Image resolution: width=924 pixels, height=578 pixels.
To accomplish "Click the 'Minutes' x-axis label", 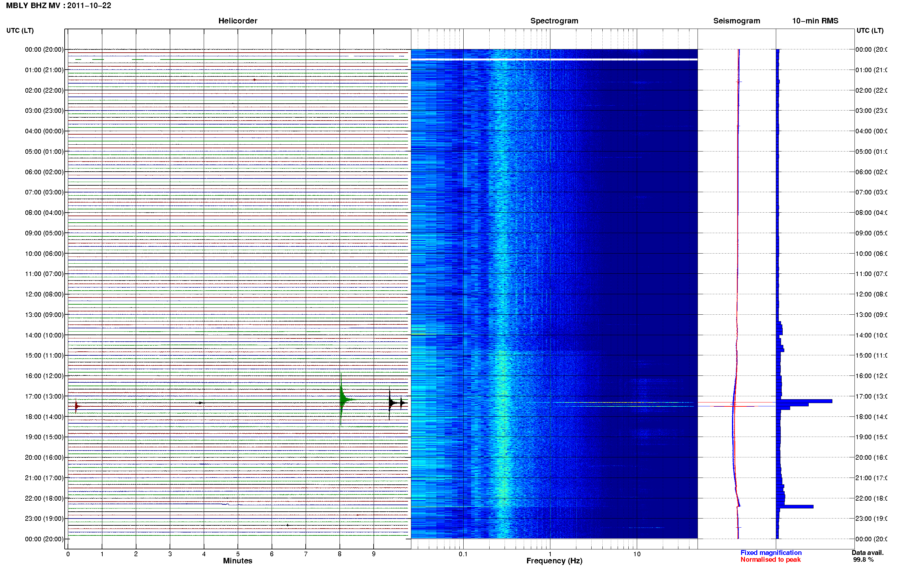I will pos(237,561).
